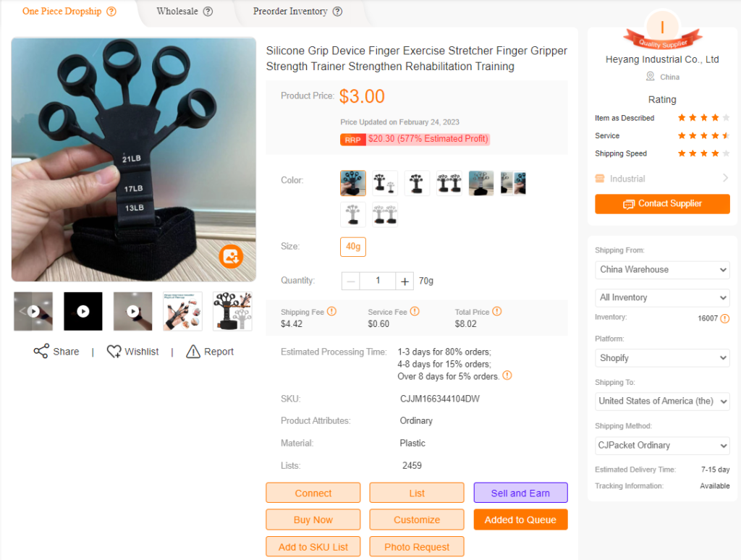
Task: Open the China Warehouse shipping-from dropdown
Action: pyautogui.click(x=662, y=269)
